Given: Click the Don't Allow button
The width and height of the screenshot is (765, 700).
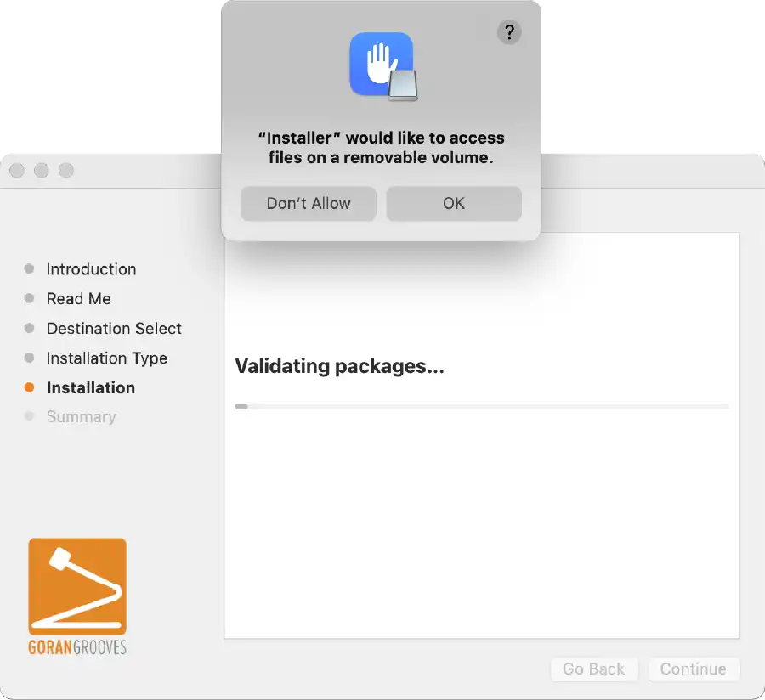Looking at the screenshot, I should click(309, 203).
